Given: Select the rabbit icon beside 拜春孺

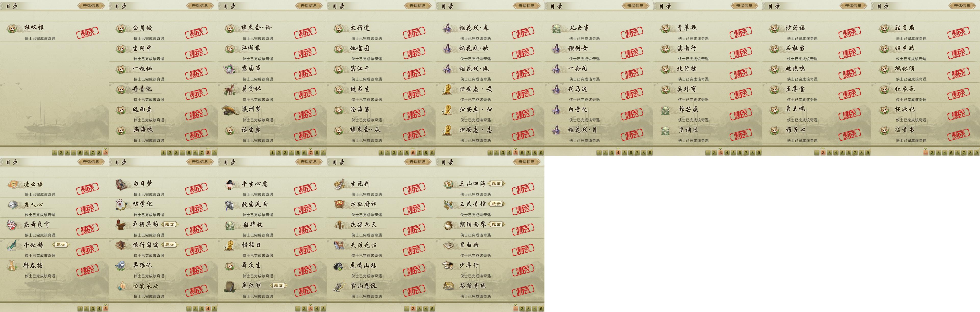Looking at the screenshot, I should pos(12,266).
